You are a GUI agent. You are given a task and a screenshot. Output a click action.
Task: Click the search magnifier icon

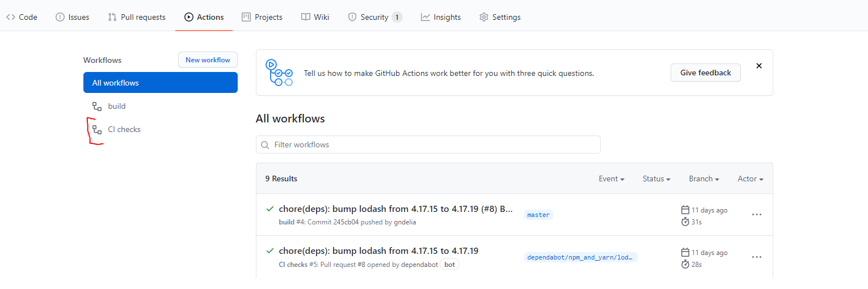click(265, 145)
